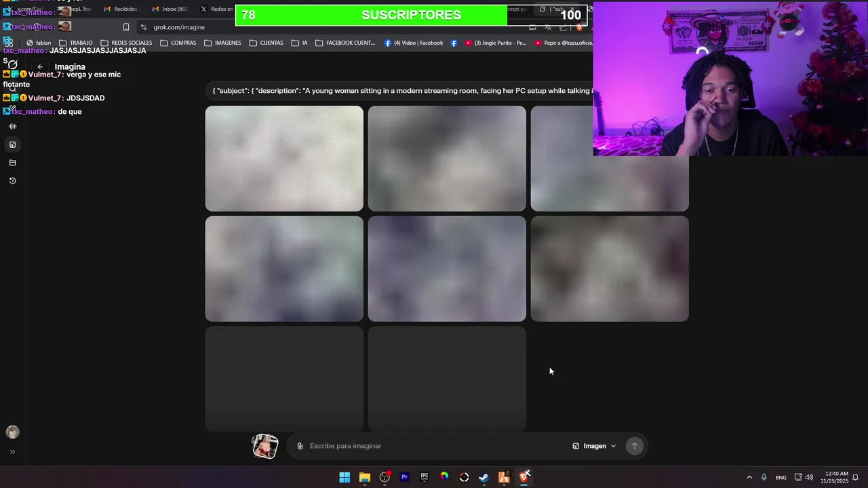Show hidden system tray icons

749,477
